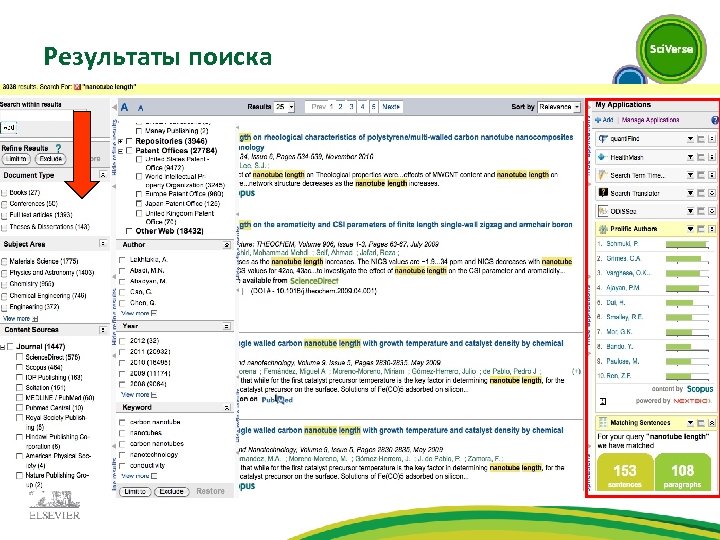This screenshot has height=540, width=720.
Task: Go to results page 3
Action: 351,107
